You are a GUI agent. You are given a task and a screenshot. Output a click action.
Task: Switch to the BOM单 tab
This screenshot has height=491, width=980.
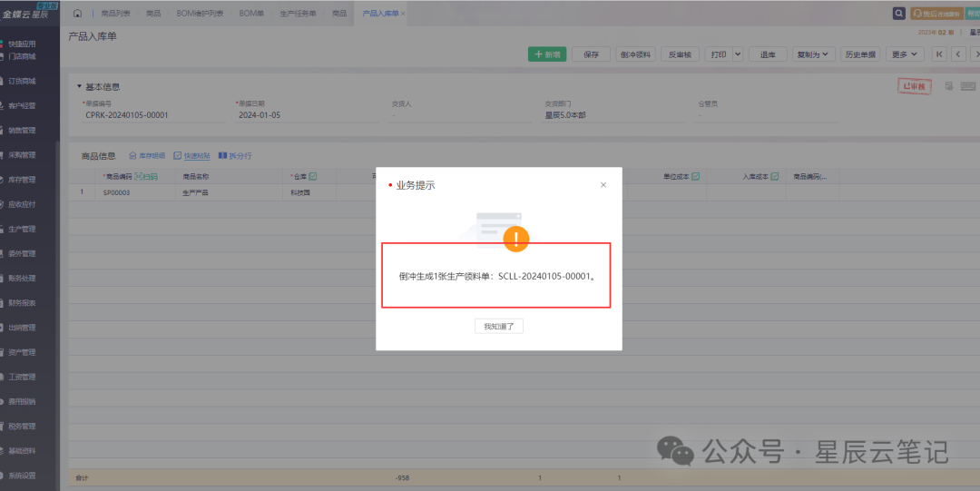(x=252, y=14)
